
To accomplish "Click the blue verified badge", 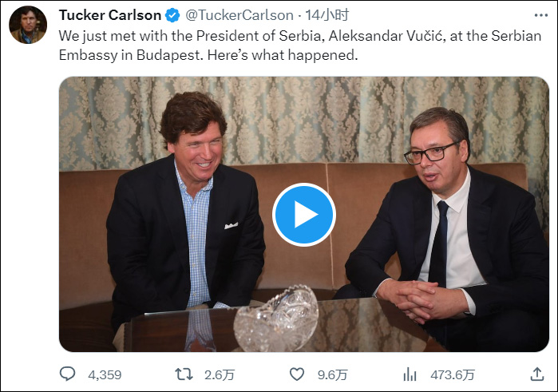I will [172, 15].
